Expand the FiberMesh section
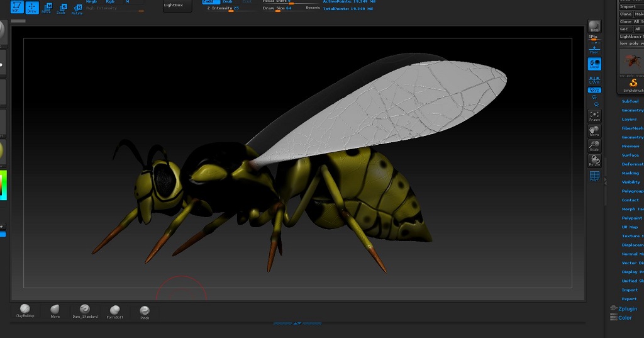The width and height of the screenshot is (644, 338). pyautogui.click(x=633, y=128)
